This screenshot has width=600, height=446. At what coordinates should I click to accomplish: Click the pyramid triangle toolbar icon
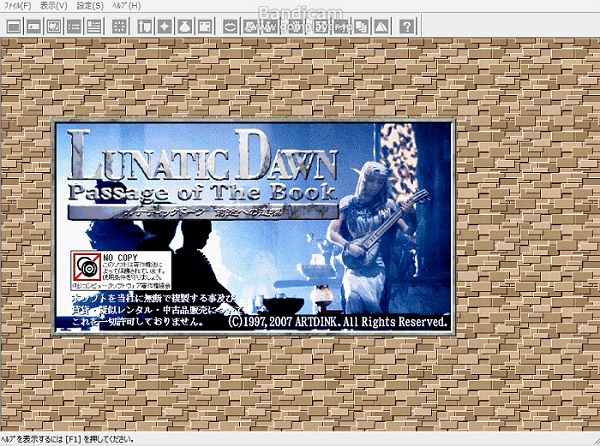click(x=381, y=26)
